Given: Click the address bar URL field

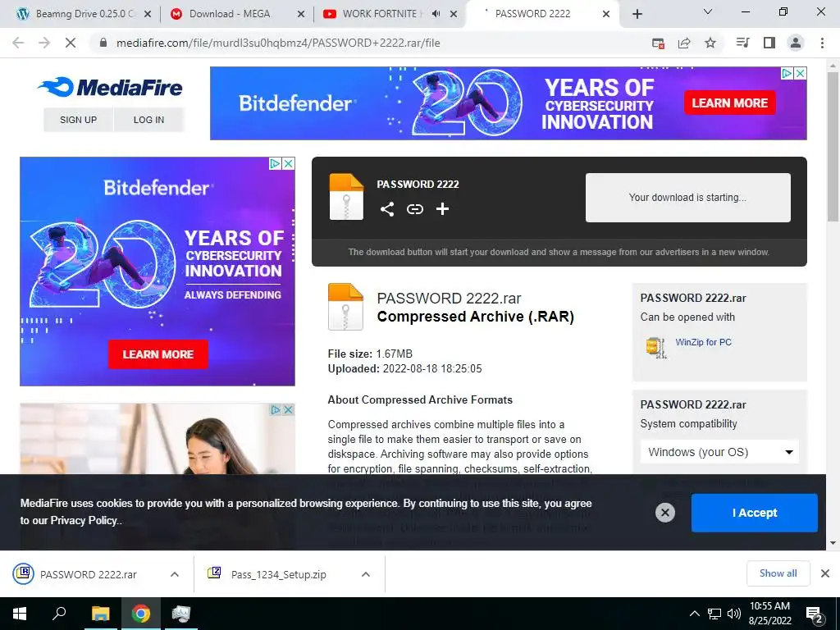Looking at the screenshot, I should pos(370,43).
